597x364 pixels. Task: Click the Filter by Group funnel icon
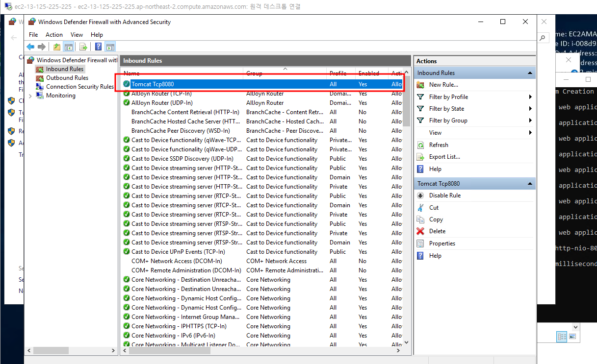pyautogui.click(x=420, y=121)
